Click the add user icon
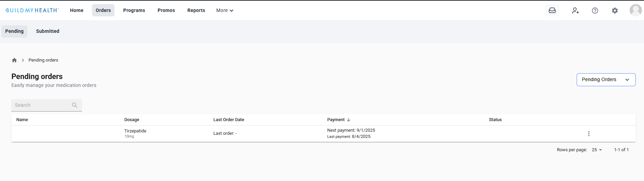The height and width of the screenshot is (181, 644). click(x=575, y=11)
